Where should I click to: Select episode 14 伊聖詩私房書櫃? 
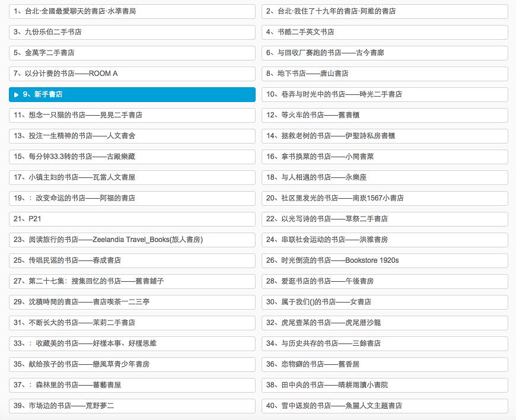(x=385, y=136)
